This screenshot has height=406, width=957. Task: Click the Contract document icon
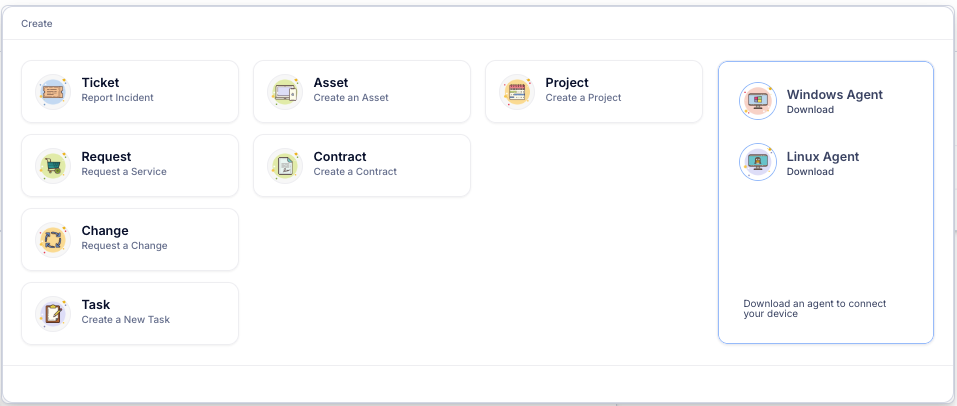tap(284, 166)
